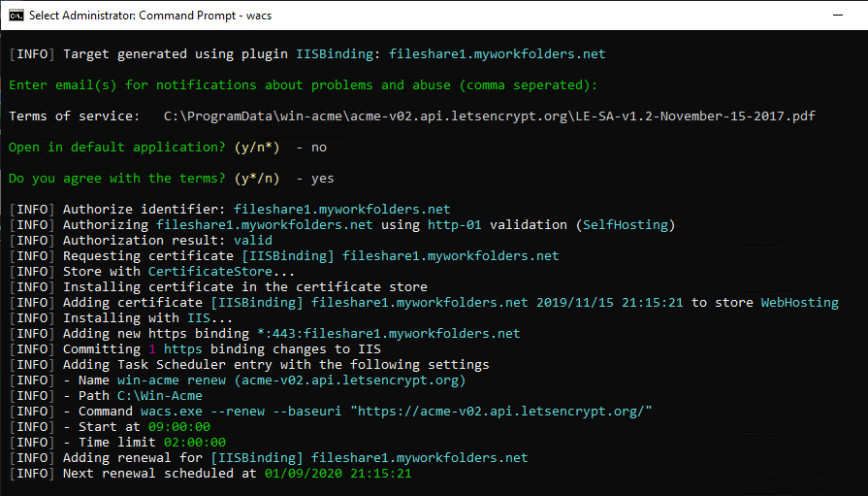Click the 'SelfHosting' validation text

coord(625,224)
